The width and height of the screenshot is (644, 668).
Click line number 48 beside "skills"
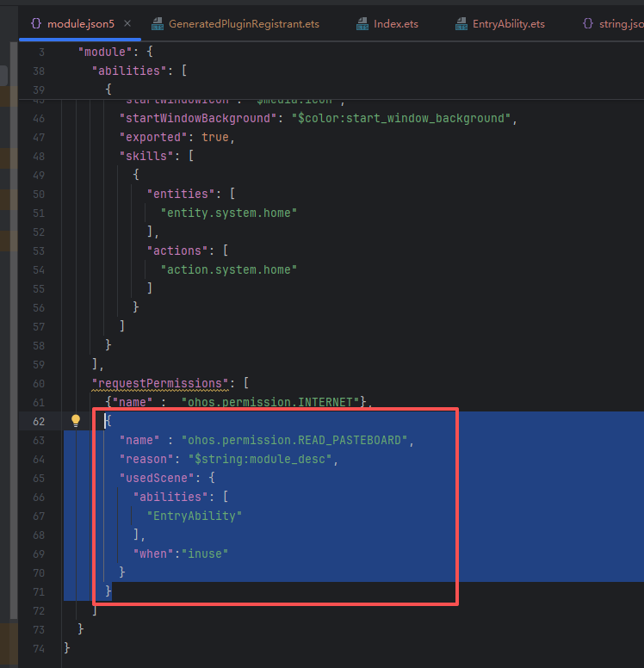(39, 156)
